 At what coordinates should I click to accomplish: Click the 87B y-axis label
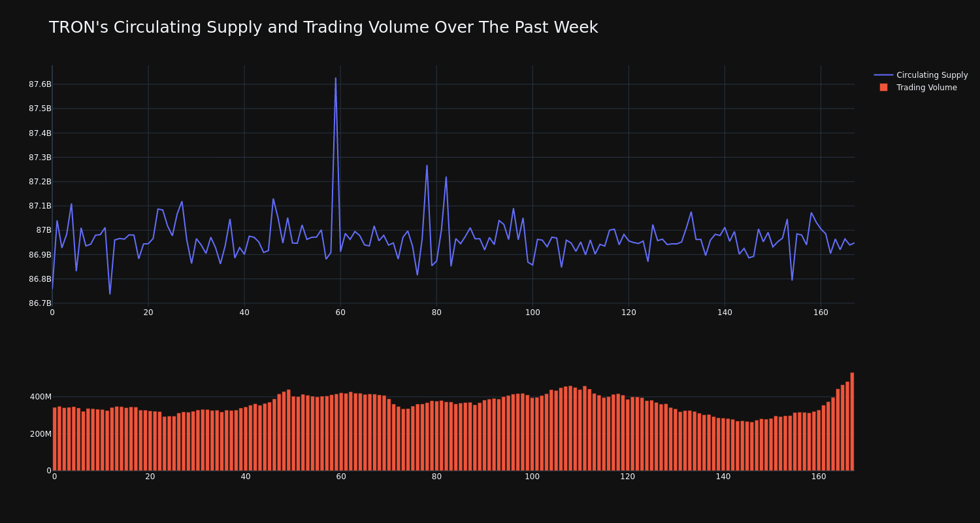[44, 230]
